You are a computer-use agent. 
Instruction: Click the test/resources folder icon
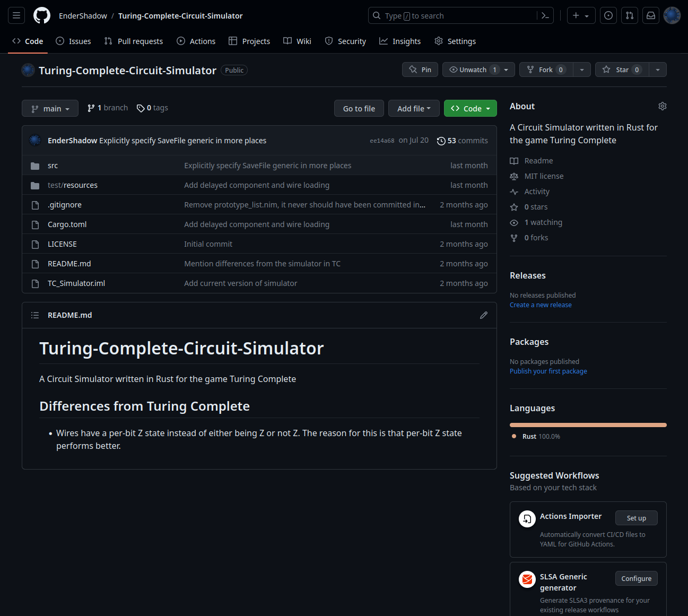35,185
